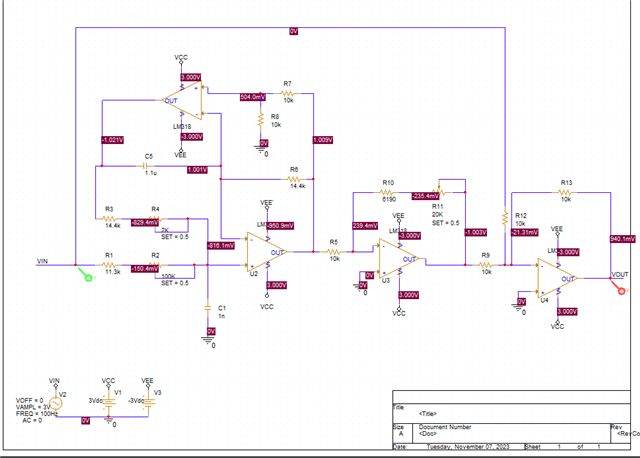Click the -235.4mV voltage label
Screen dimensions: 640x458
tap(425, 196)
